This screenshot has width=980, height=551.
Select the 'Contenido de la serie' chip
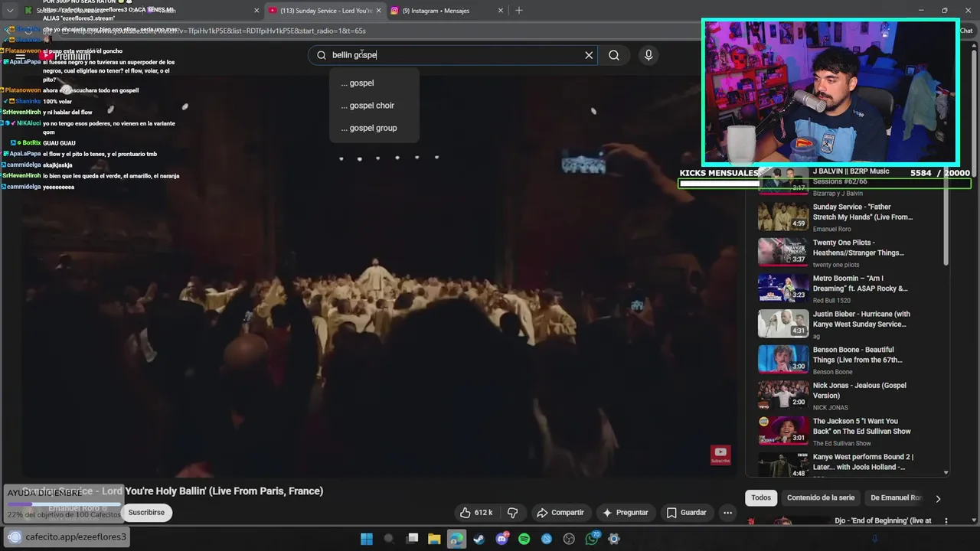pos(821,497)
